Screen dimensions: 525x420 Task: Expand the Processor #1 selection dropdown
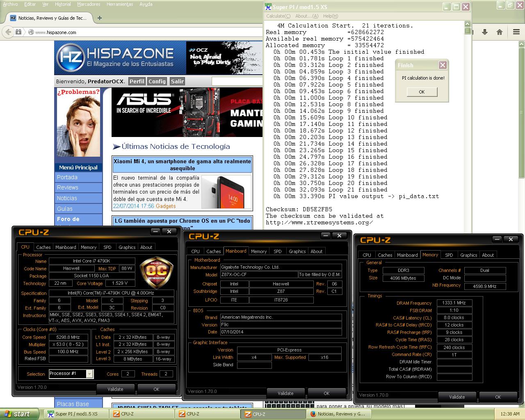[x=89, y=374]
